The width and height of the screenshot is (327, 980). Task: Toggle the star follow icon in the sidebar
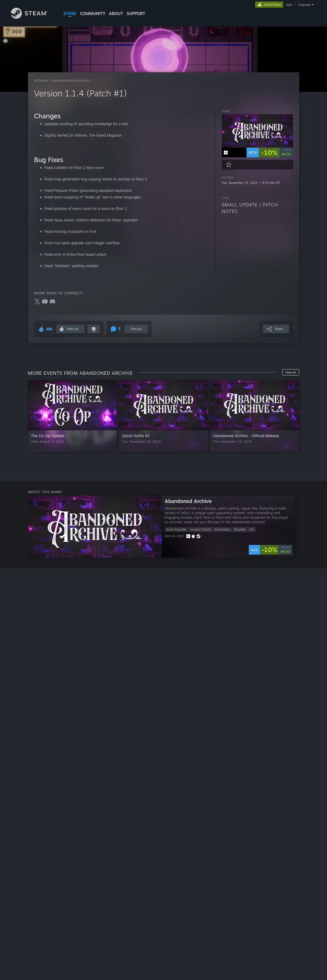[229, 165]
